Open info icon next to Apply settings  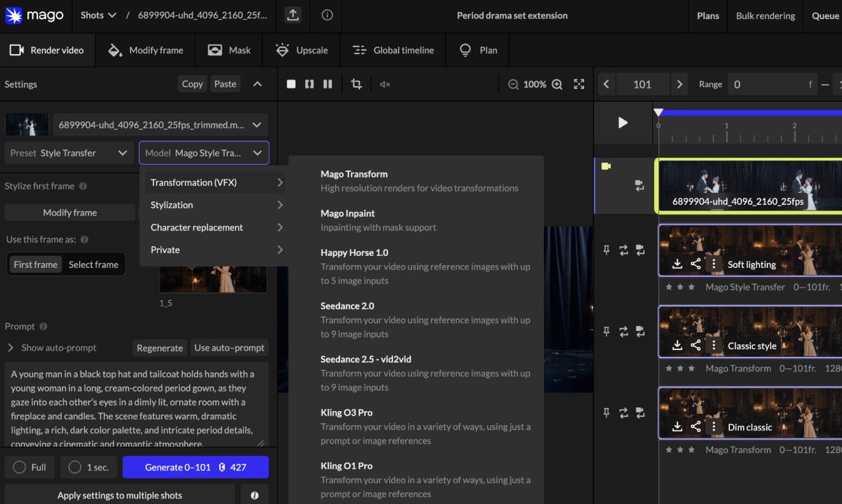255,495
